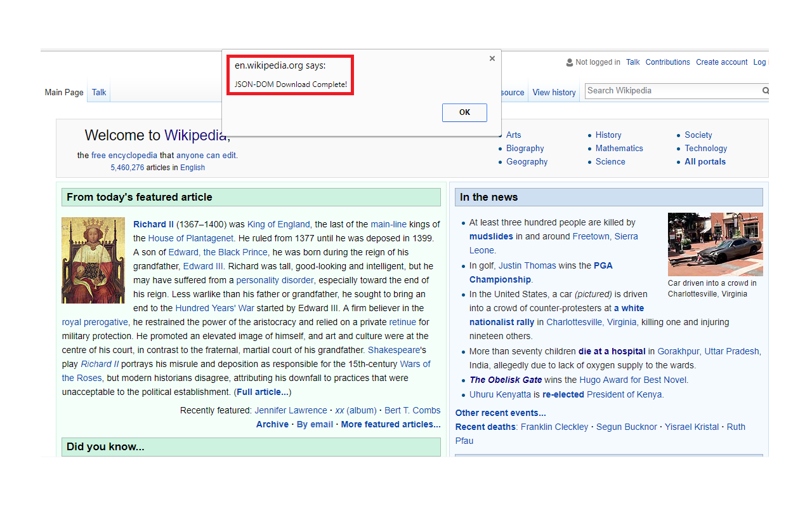Screen dimensions: 812x508
Task: Open Hugo Award for Best Novel link
Action: 634,380
